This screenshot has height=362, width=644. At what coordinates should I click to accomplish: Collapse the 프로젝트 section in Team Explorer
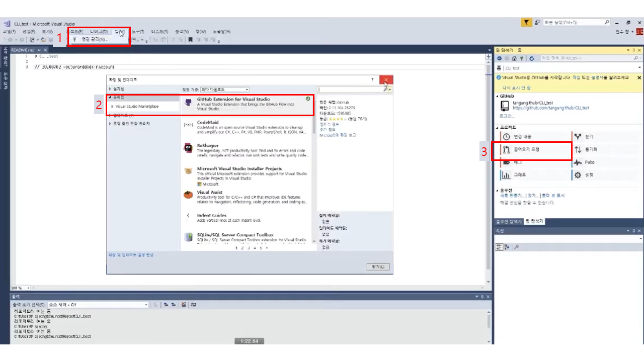click(x=498, y=127)
